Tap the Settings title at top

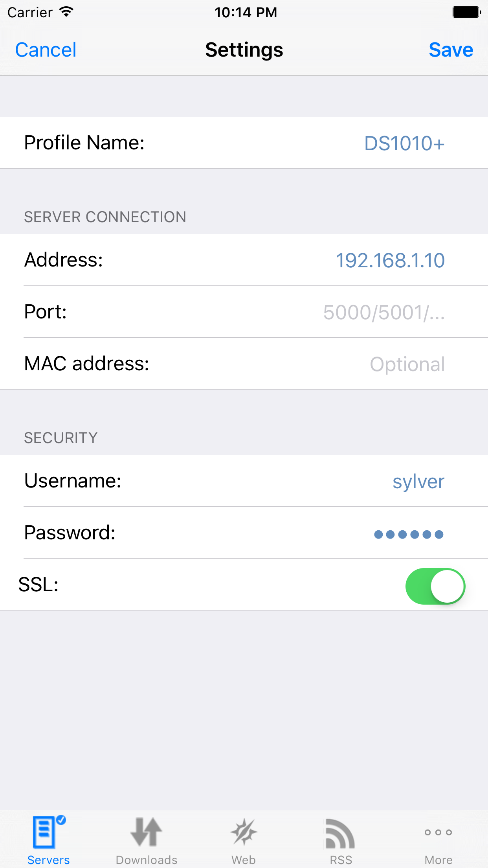coord(244,50)
